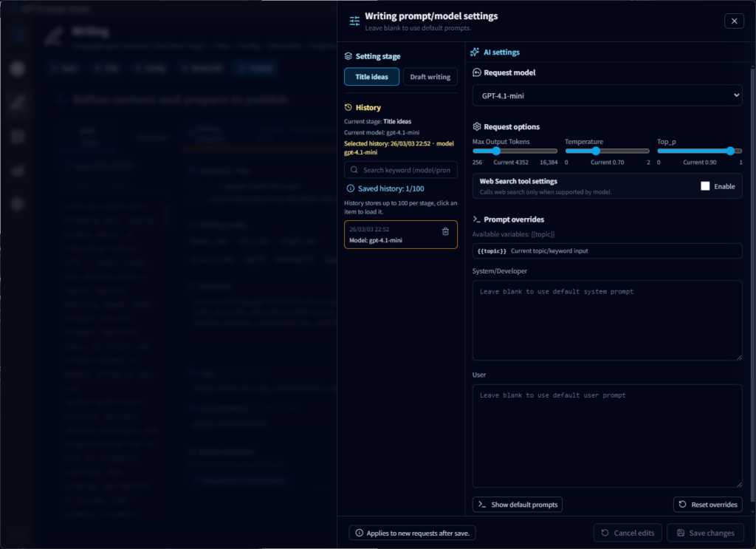Select the Title ideas stage
Screen dimensions: 756x549
[371, 76]
